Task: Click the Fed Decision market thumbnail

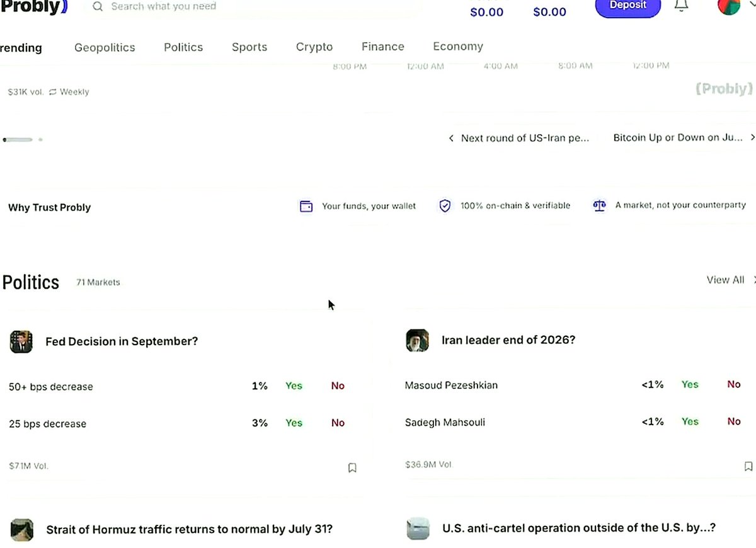Action: pyautogui.click(x=21, y=341)
